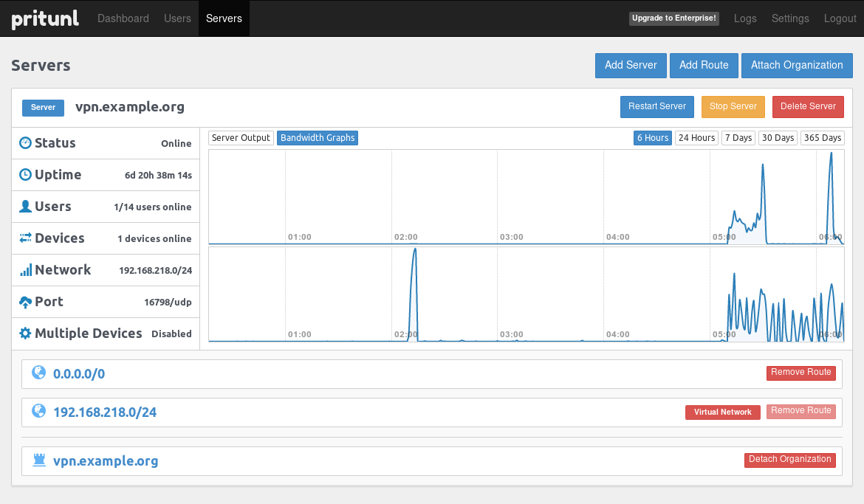Click the Disabled multiple devices value
This screenshot has height=504, width=864.
tap(171, 334)
